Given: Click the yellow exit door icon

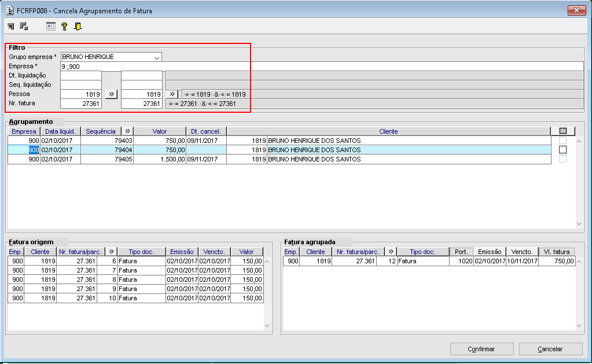Looking at the screenshot, I should click(78, 26).
